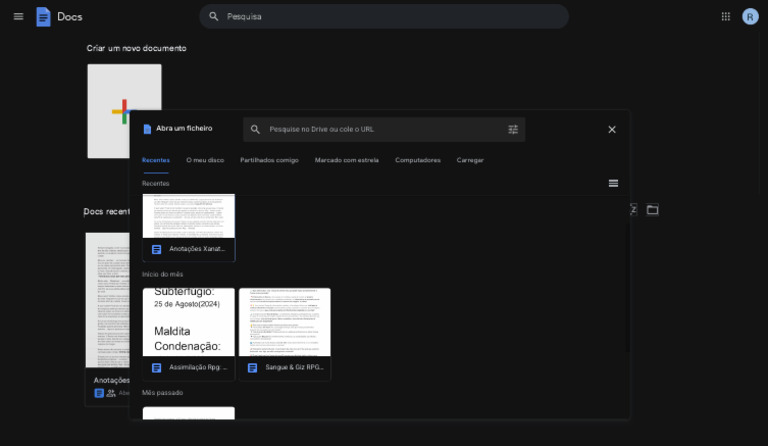
Task: Click Docs icon in Abra um ficheiro title
Action: pyautogui.click(x=147, y=129)
